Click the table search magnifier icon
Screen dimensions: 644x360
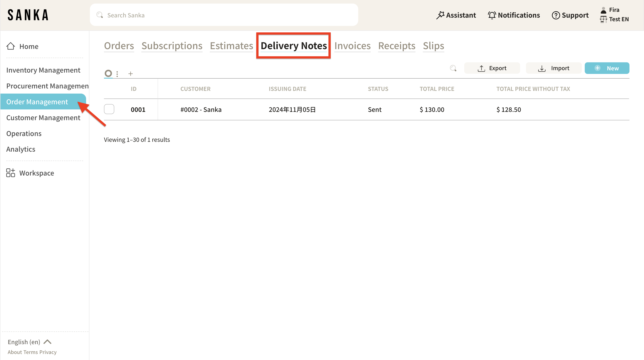pos(453,68)
